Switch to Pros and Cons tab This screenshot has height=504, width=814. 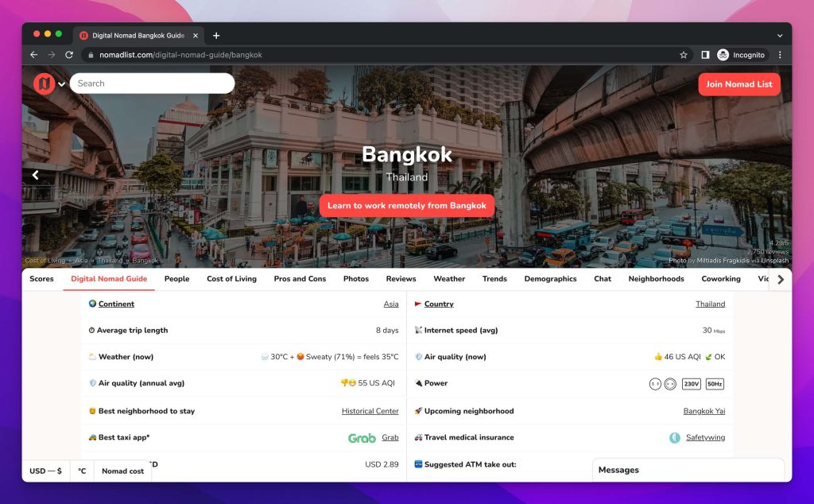300,279
